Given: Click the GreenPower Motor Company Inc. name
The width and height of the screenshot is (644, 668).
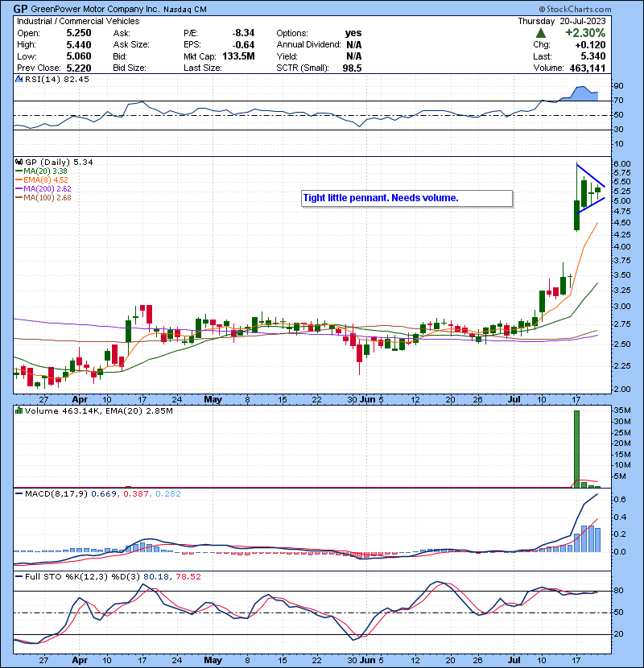Looking at the screenshot, I should 96,10.
